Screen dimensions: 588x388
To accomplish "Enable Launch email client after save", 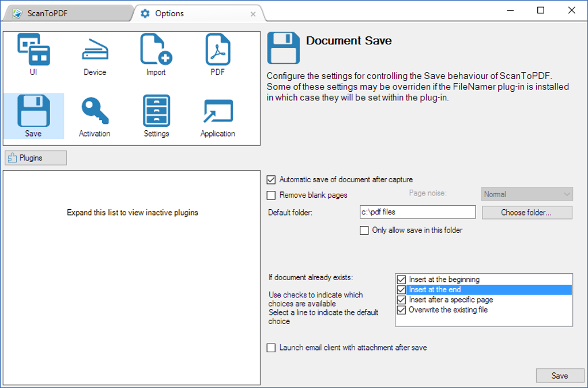I will pyautogui.click(x=271, y=348).
